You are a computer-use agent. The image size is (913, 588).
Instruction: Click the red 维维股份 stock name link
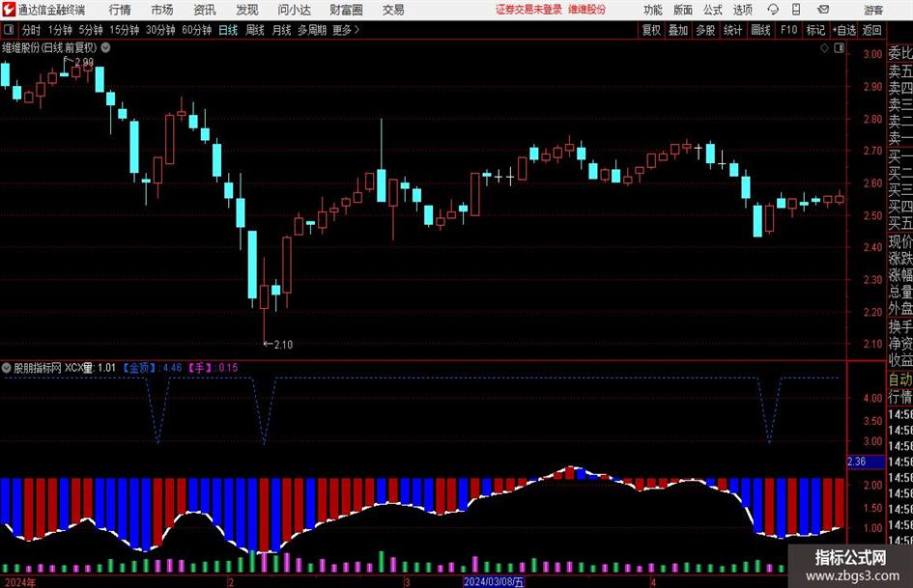(587, 10)
